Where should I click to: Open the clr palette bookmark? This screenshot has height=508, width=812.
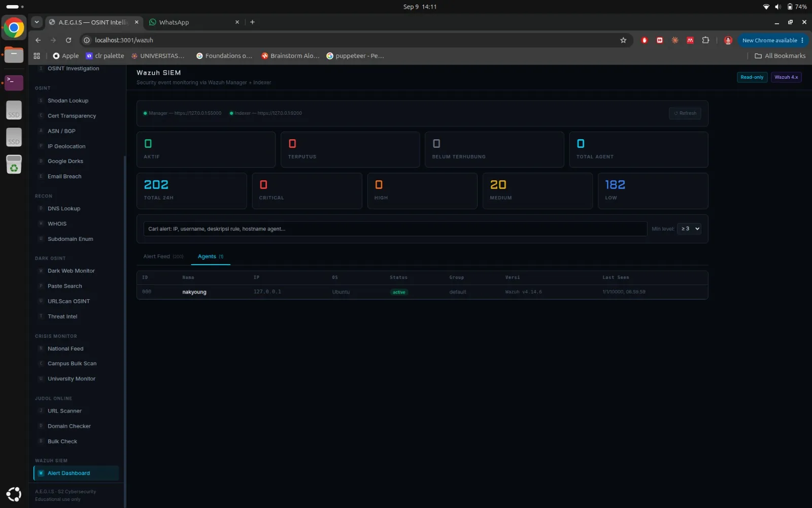(x=105, y=56)
